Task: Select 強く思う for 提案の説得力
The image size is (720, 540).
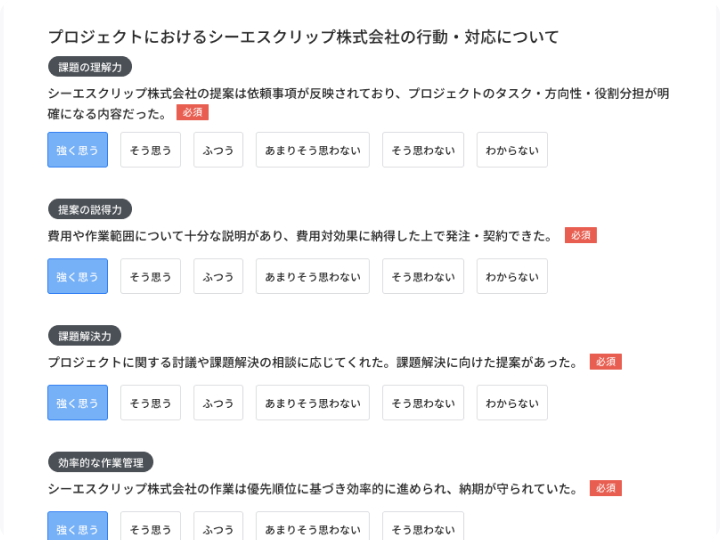Action: pos(78,276)
